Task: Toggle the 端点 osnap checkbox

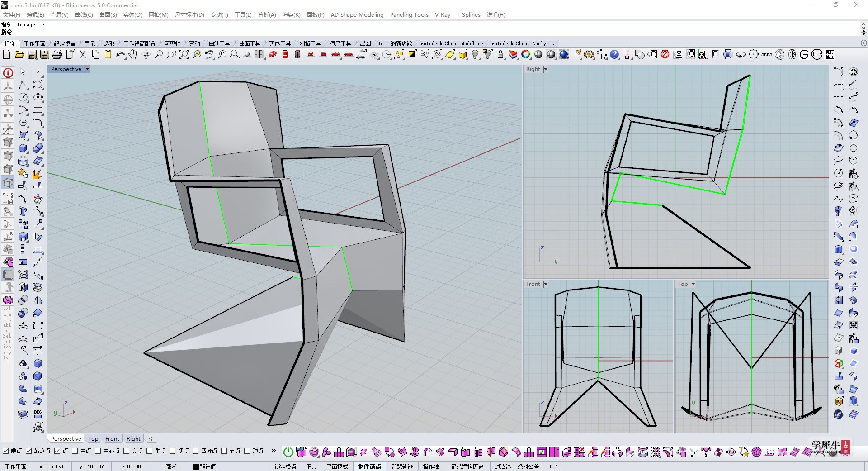Action: (6, 451)
